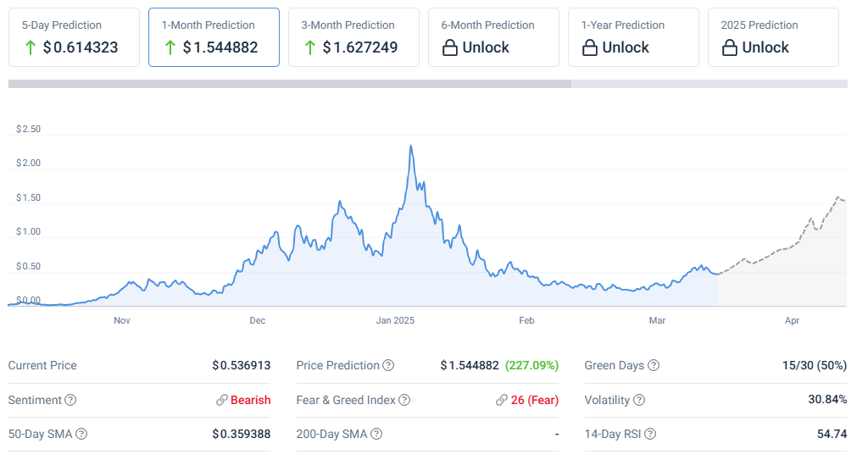
Task: Open the Fear & Greed Index help icon
Action: [x=404, y=400]
